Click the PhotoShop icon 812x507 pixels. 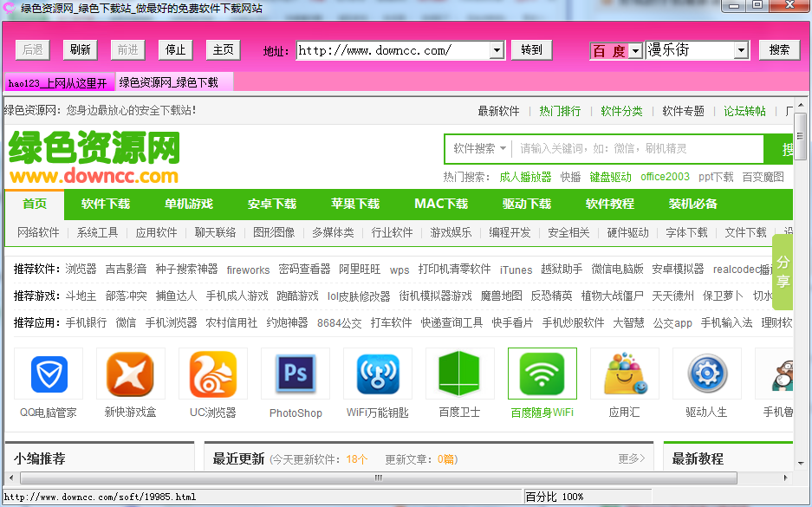pos(295,374)
